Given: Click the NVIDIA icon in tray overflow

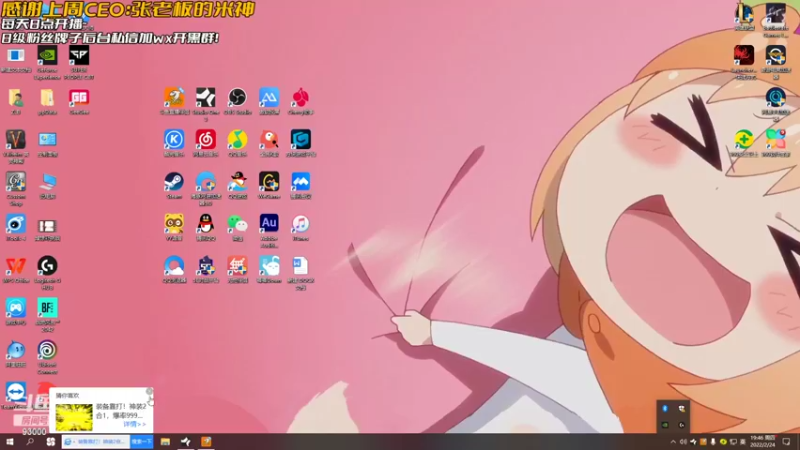Looking at the screenshot, I should pos(665,425).
